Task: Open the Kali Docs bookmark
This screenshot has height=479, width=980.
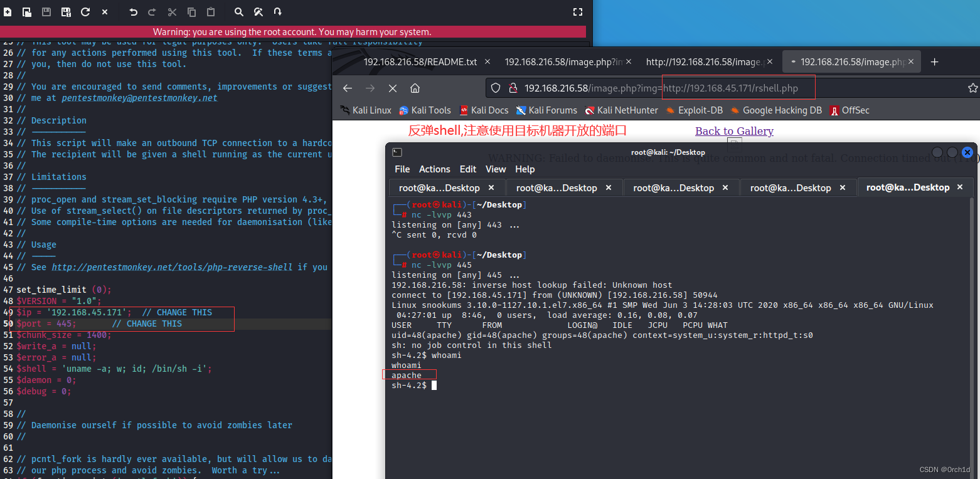Action: click(484, 110)
